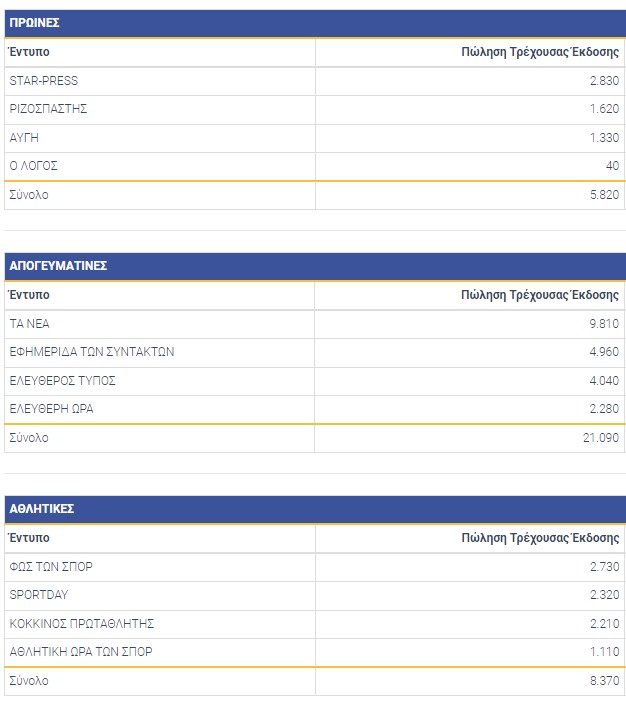Click the Έντυπο column header in ΠΡΩΙΝΕΣ
Viewport: 626px width, 709px height.
click(29, 52)
